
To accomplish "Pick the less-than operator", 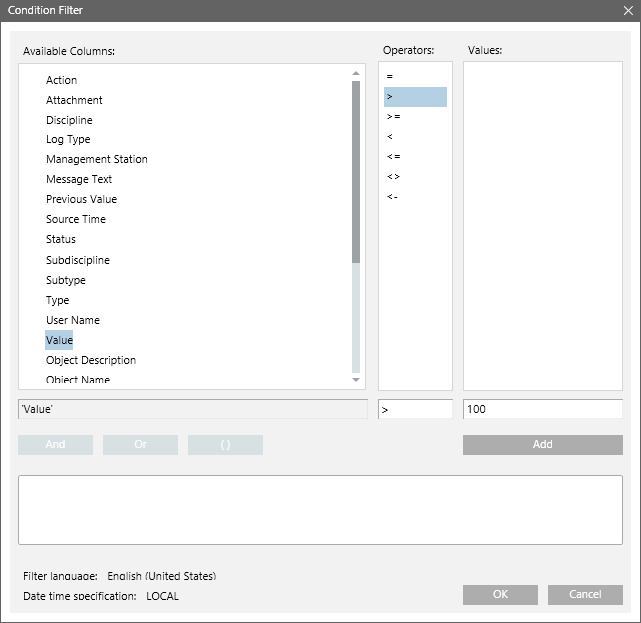I will (x=390, y=136).
